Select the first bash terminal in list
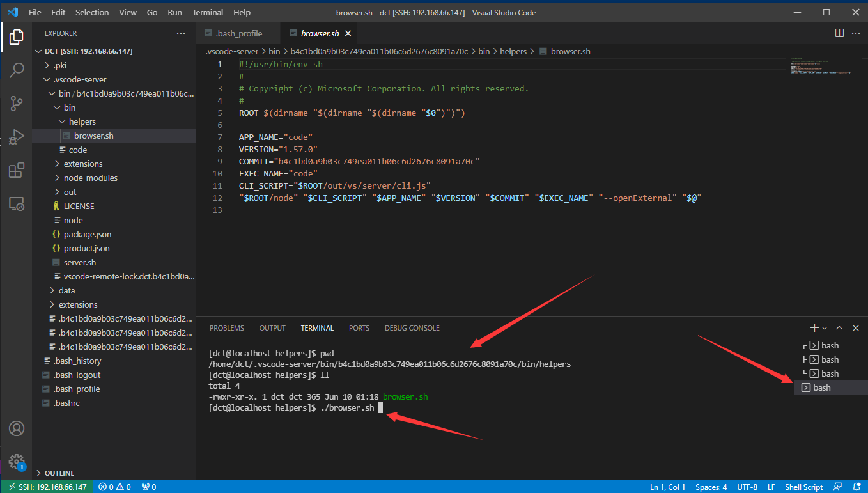This screenshot has width=868, height=493. pyautogui.click(x=830, y=345)
